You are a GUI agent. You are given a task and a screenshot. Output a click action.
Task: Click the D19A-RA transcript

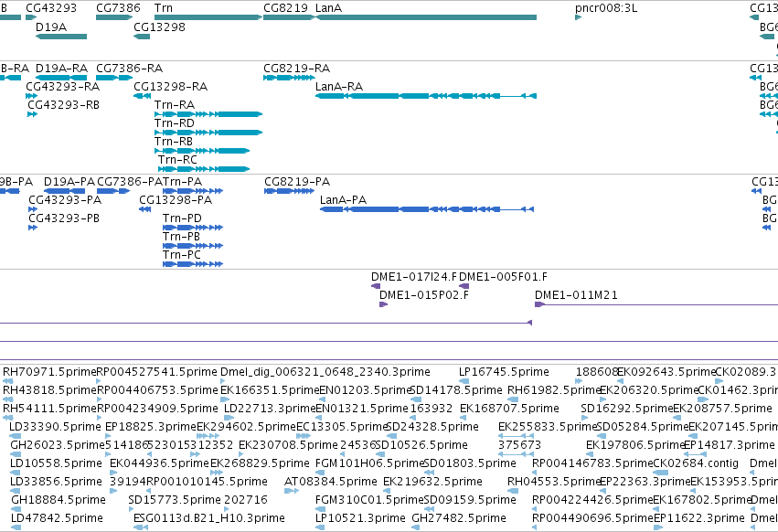61,78
